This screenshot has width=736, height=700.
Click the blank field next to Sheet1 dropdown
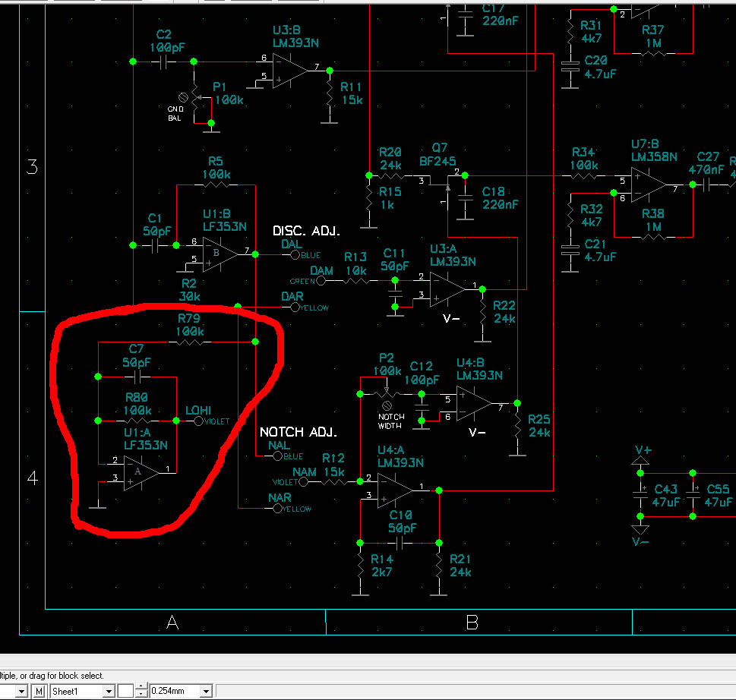126,691
